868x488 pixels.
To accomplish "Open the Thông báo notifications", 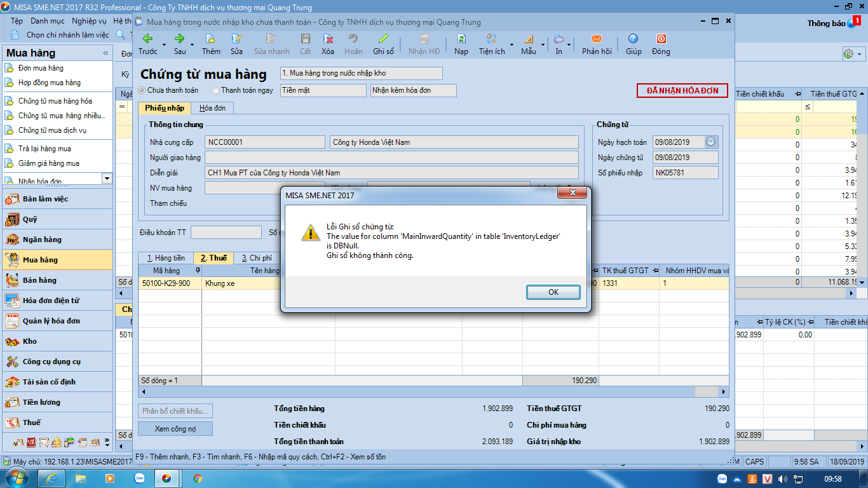I will (x=833, y=23).
